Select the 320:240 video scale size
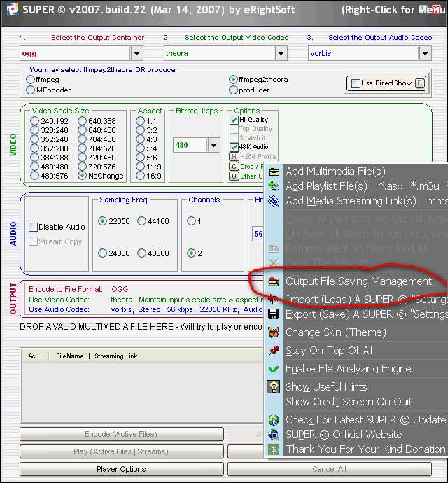This screenshot has width=448, height=483. point(34,130)
